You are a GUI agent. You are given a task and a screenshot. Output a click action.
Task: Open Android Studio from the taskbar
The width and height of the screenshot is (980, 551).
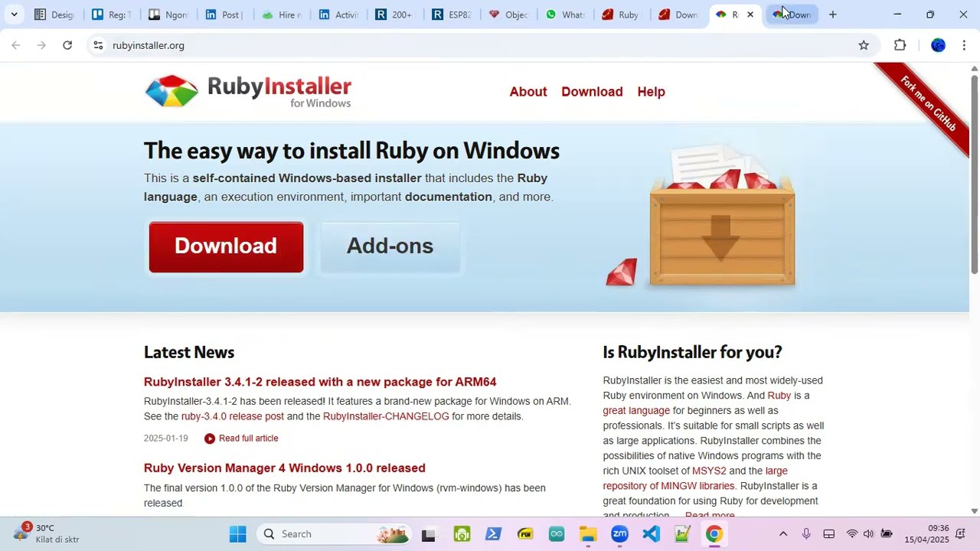462,534
